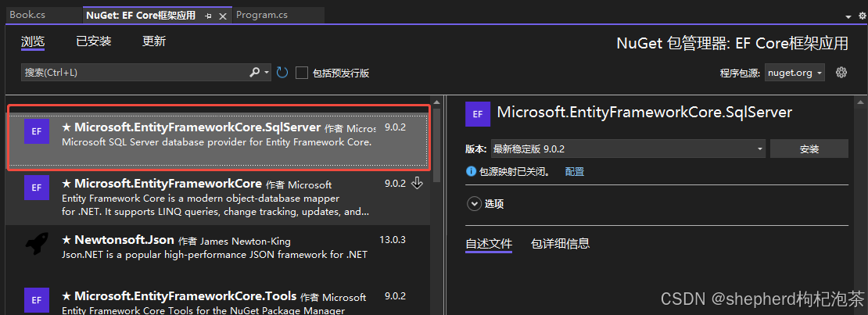Select the NuGet: EF Core框架应用 tab
868x315 pixels.
[141, 16]
